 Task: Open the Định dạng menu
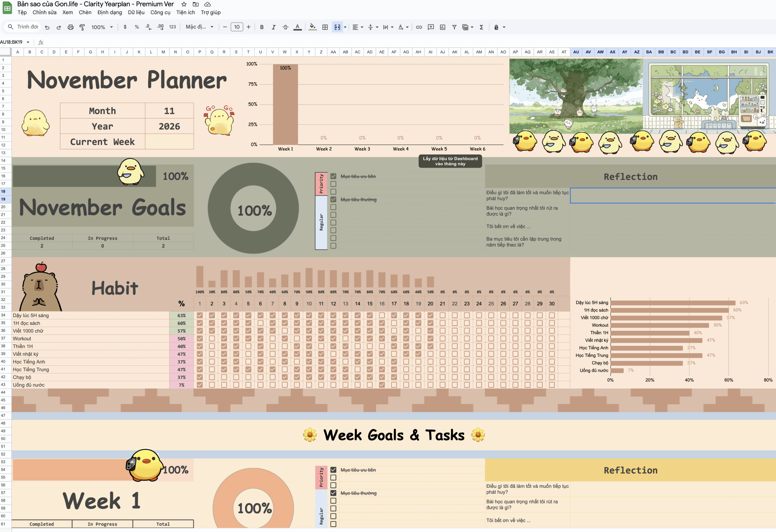pyautogui.click(x=109, y=12)
